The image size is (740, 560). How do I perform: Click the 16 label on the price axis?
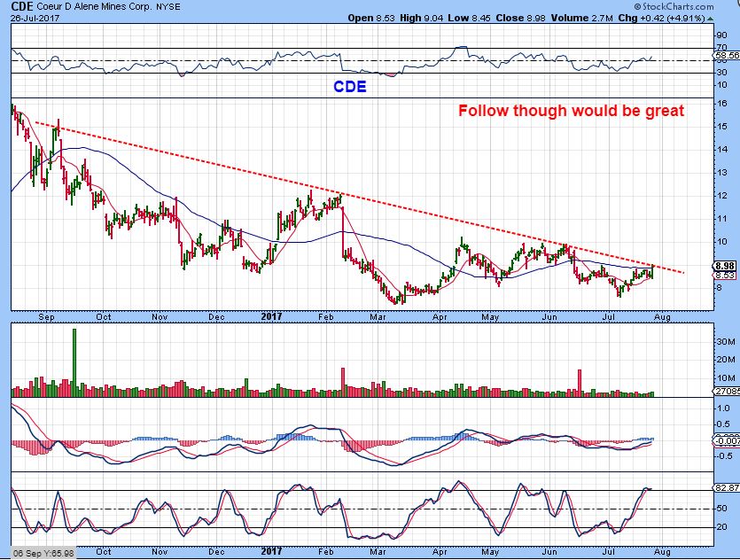click(722, 104)
